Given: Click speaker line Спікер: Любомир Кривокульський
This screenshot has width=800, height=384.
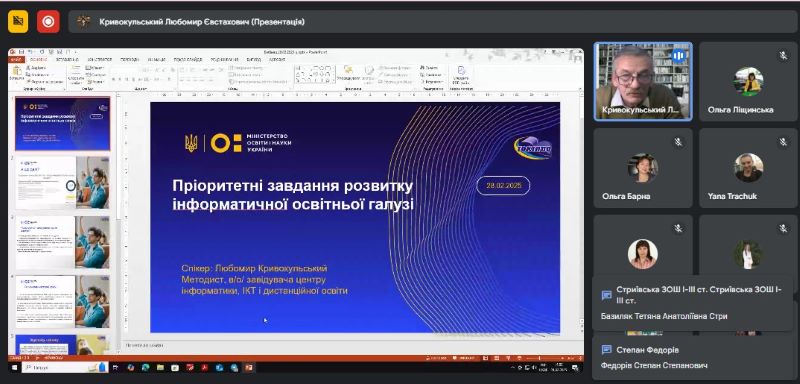Looking at the screenshot, I should [254, 268].
